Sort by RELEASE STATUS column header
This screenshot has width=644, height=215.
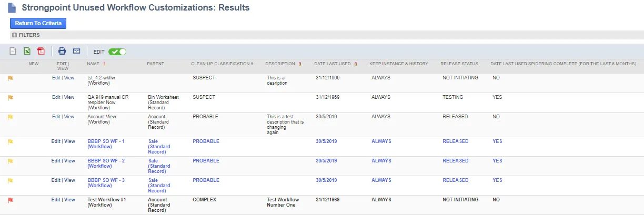click(459, 64)
